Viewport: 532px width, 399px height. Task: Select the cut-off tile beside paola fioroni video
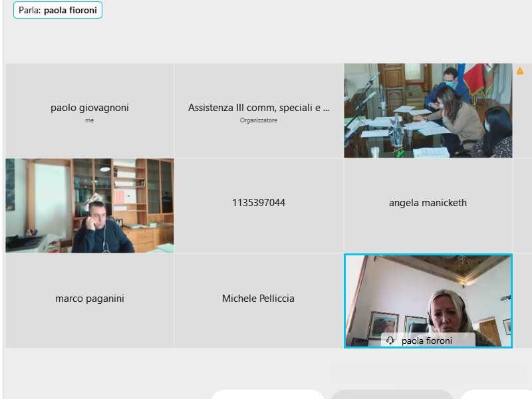(523, 301)
